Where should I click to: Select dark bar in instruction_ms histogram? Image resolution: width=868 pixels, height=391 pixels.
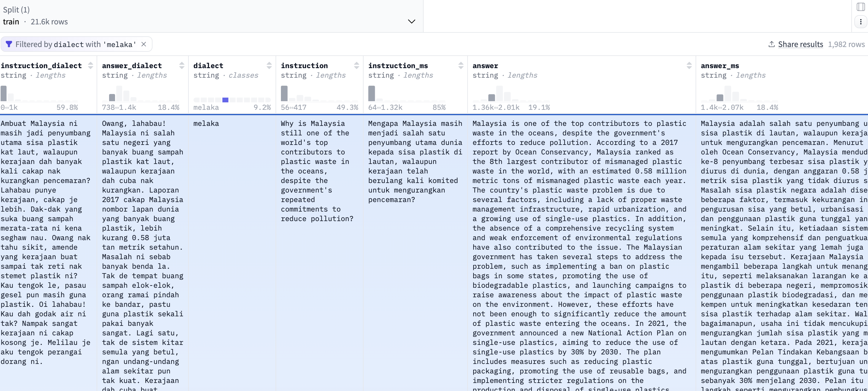tap(371, 93)
